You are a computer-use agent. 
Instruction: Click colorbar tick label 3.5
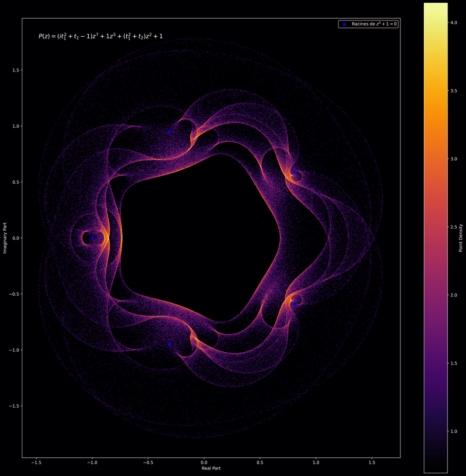[x=453, y=91]
